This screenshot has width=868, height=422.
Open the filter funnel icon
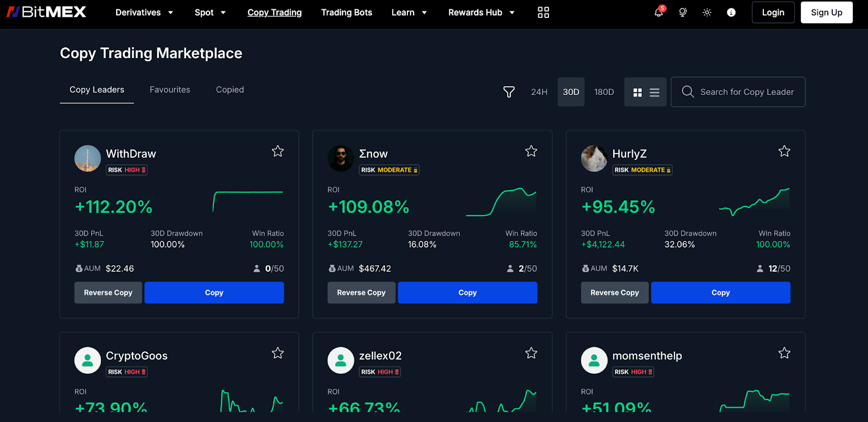point(509,92)
